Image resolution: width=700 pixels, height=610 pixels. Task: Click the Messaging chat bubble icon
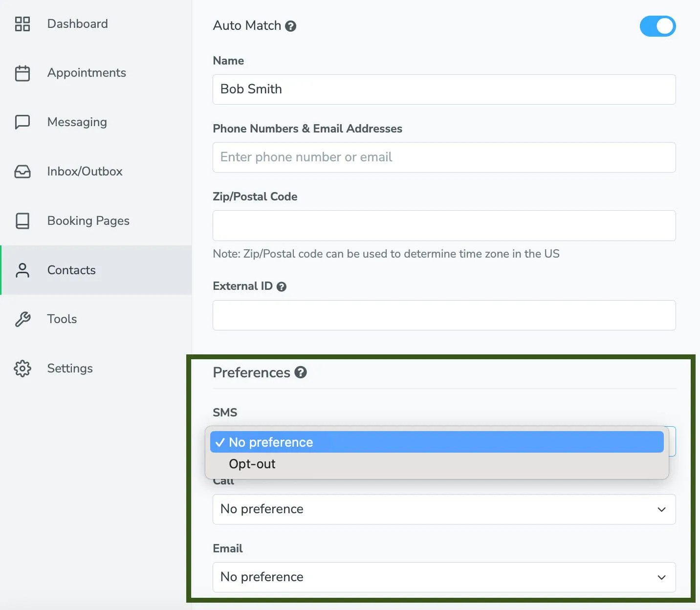pos(22,122)
